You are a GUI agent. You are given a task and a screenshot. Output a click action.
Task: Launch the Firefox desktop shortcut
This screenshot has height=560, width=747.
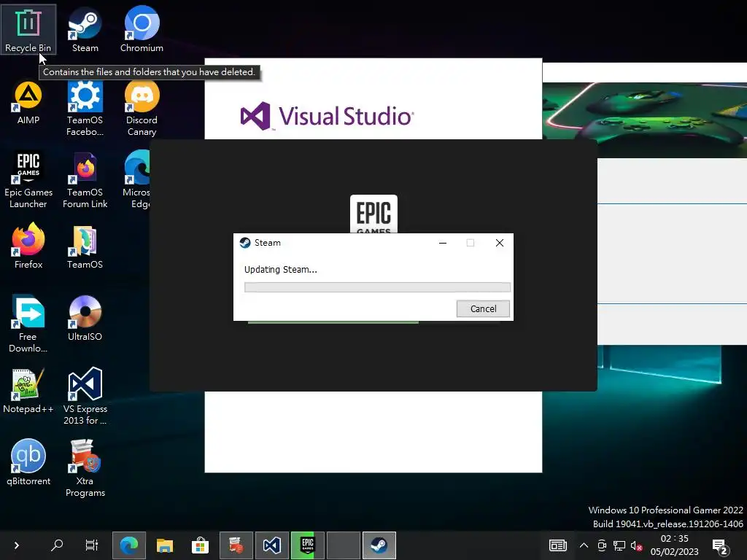28,246
